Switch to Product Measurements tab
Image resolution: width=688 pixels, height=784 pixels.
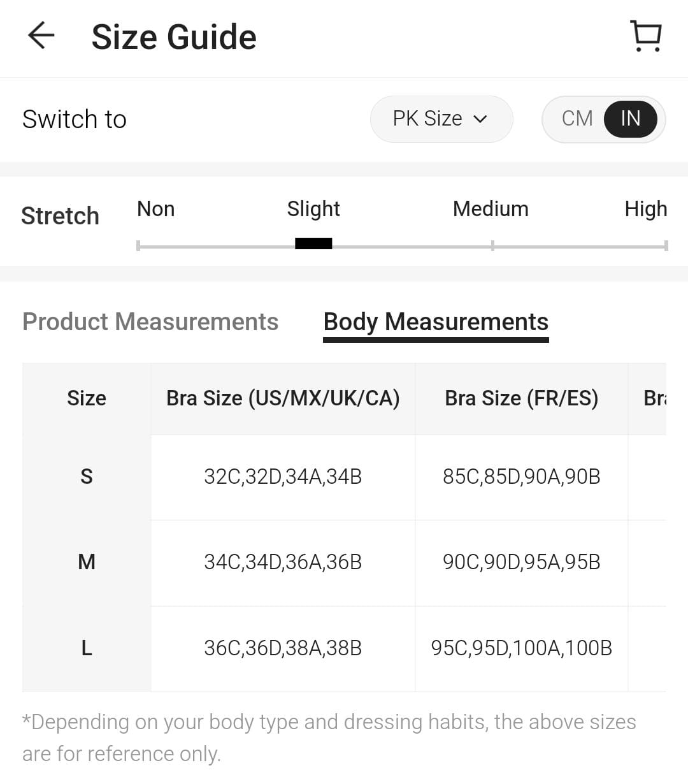tap(150, 322)
